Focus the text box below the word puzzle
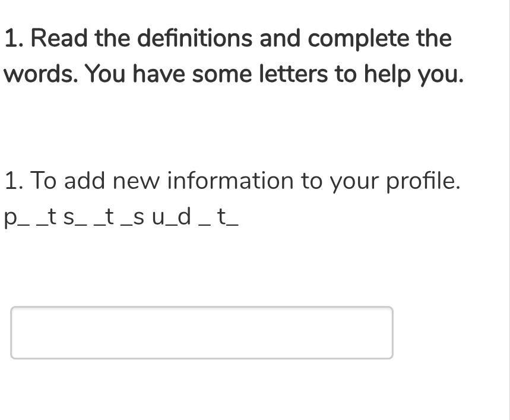The image size is (510, 420). point(201,333)
